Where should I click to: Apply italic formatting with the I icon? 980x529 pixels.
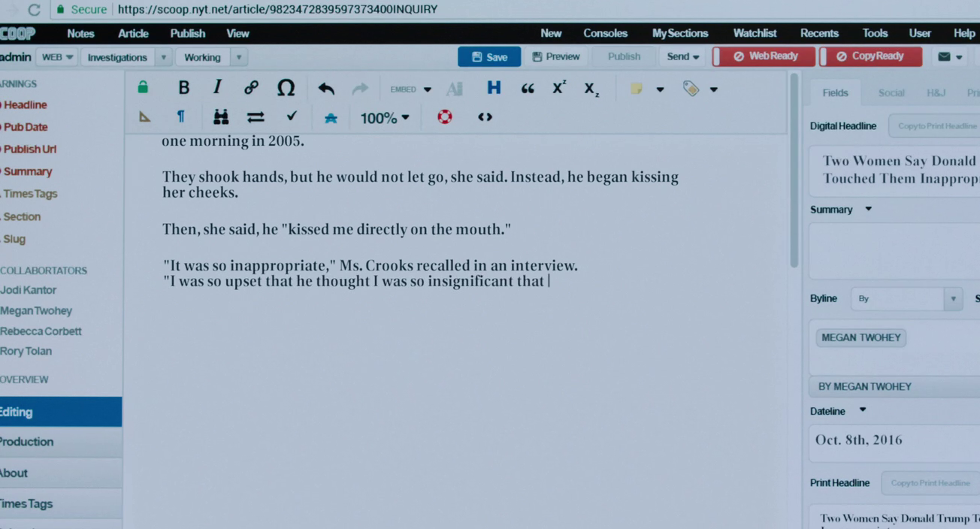tap(217, 87)
